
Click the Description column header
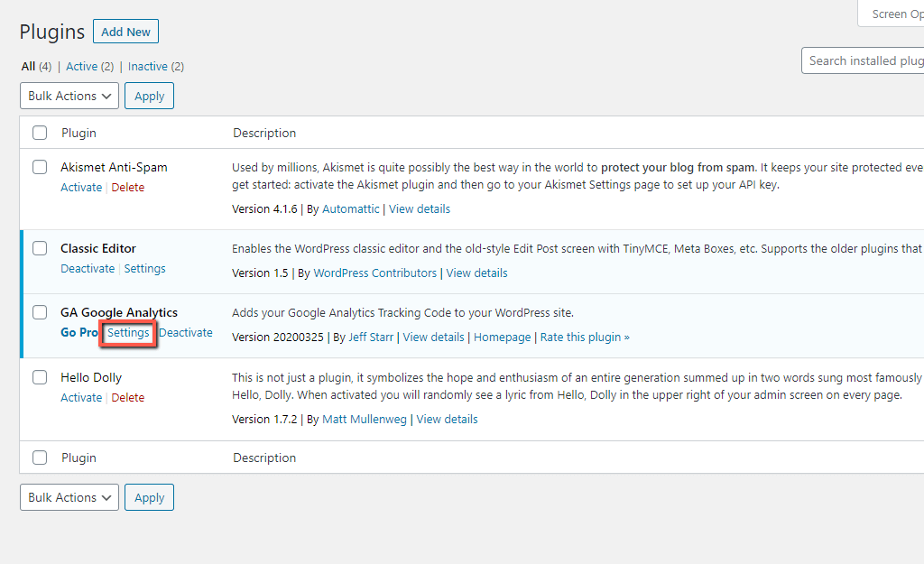click(x=264, y=134)
